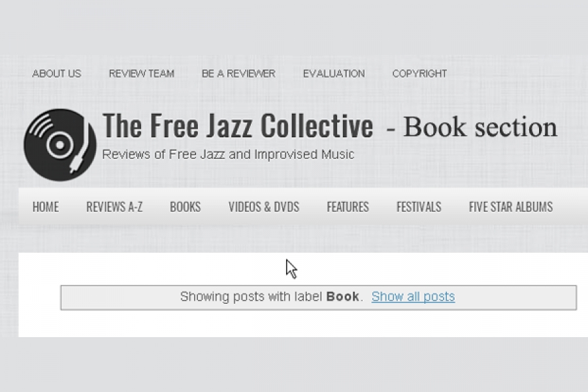Screen dimensions: 588x392
Task: Open the VIDEOS & DVDS tab
Action: 264,206
